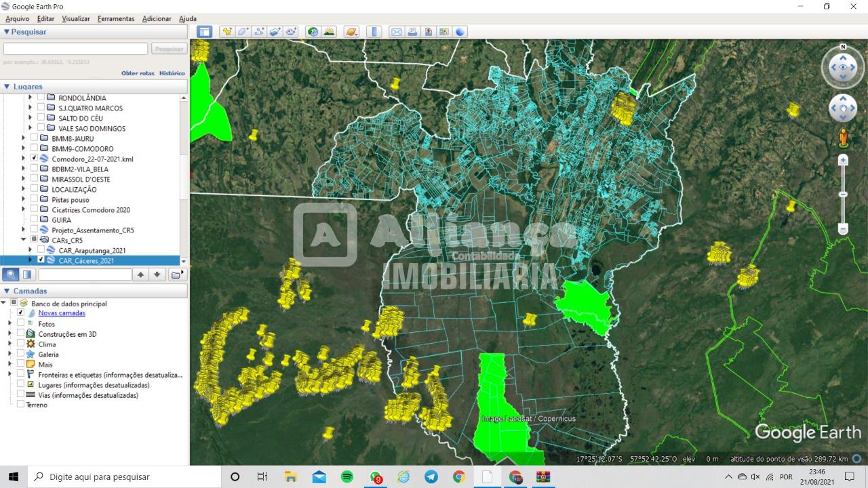
Task: Move selection up with arrow button
Action: [140, 274]
